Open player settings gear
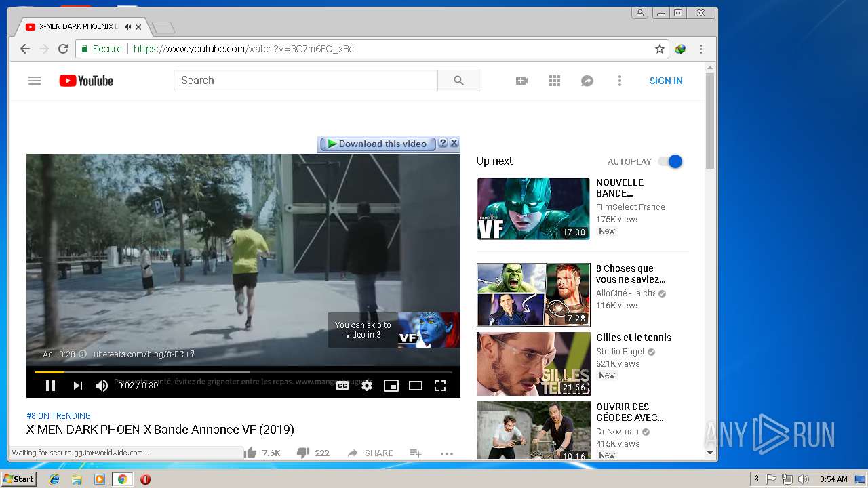Image resolution: width=868 pixels, height=488 pixels. pos(367,386)
